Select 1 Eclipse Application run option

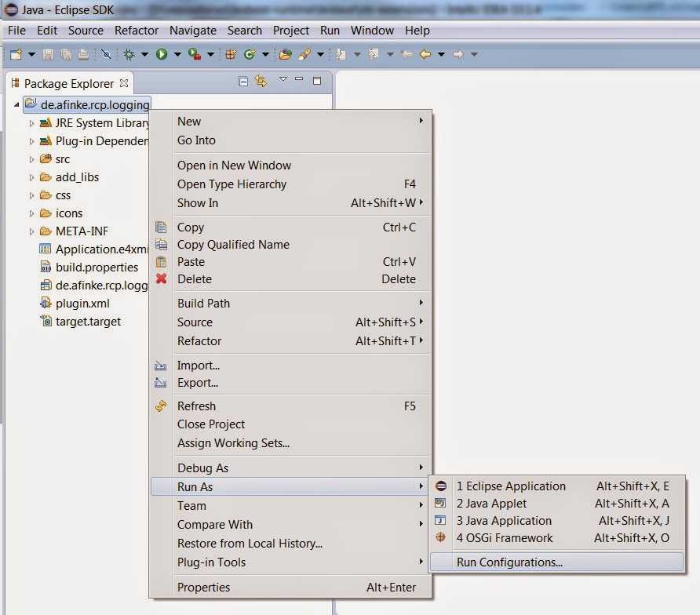pos(556,486)
